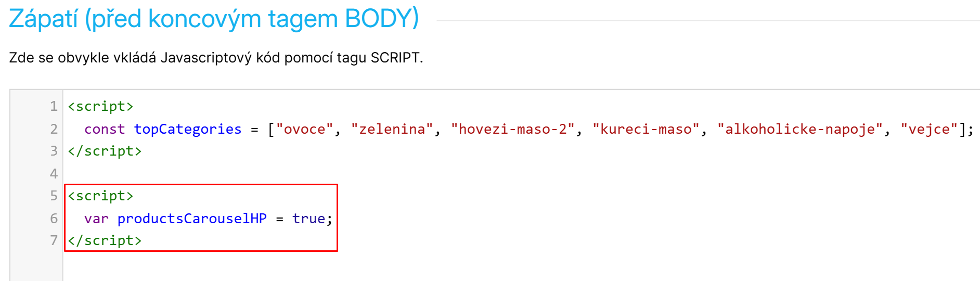Image resolution: width=980 pixels, height=281 pixels.
Task: Click line number 4 in the gutter
Action: pos(54,174)
